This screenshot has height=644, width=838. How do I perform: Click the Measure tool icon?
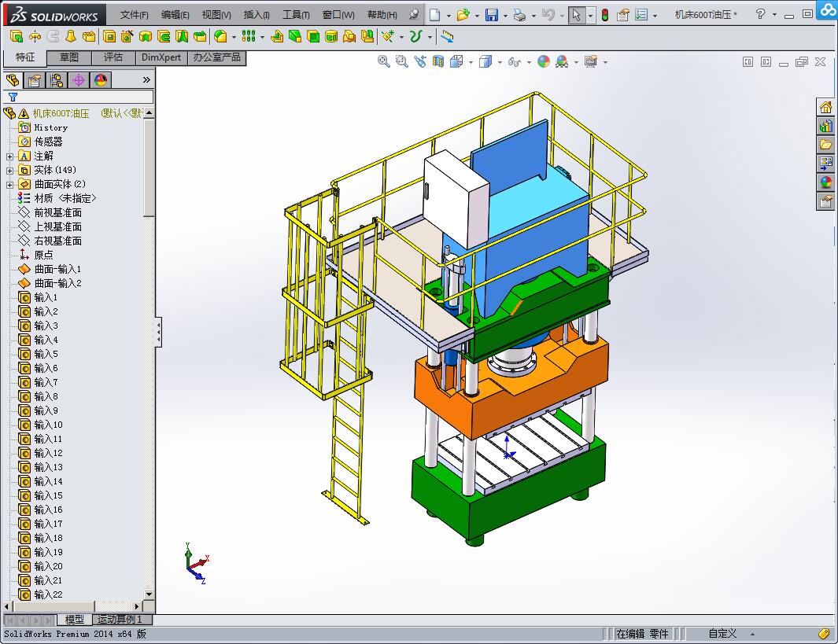tap(447, 36)
